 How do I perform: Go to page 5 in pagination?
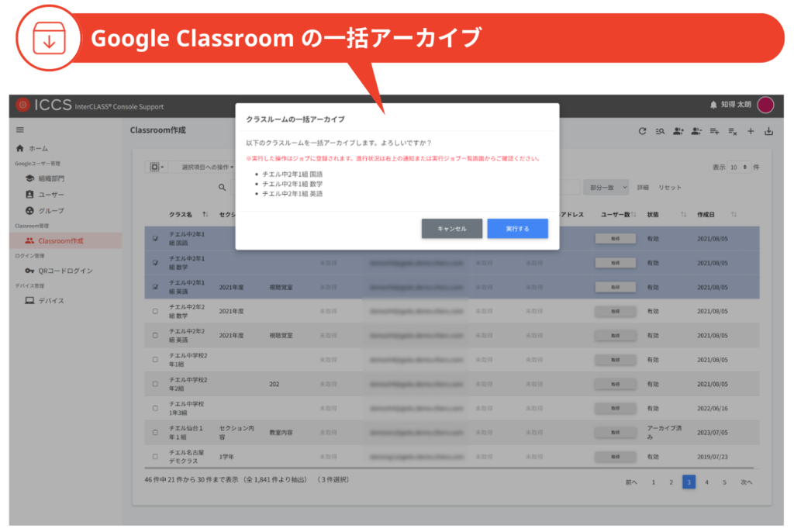click(724, 482)
